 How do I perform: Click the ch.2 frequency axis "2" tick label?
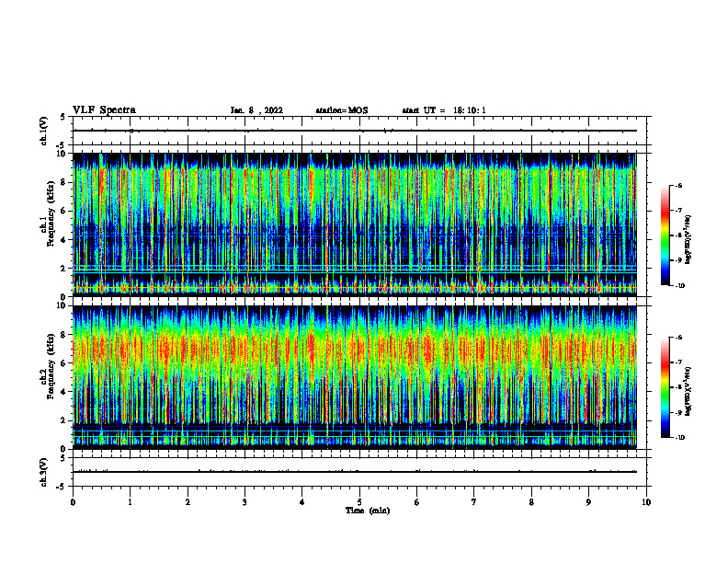[64, 420]
